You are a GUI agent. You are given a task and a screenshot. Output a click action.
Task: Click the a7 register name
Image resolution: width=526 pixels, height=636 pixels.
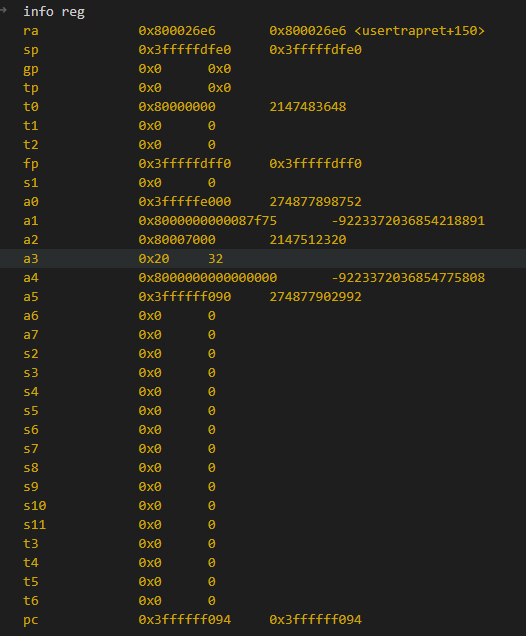tap(31, 335)
